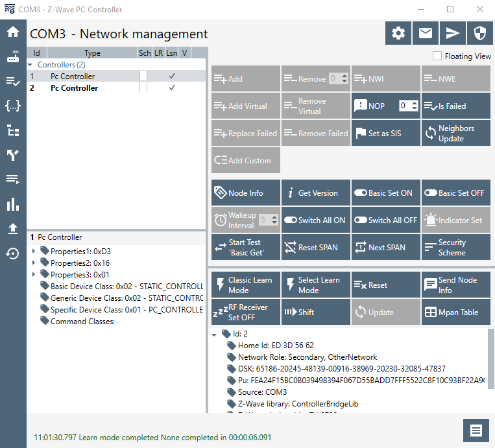Run Neighbors Update
Screen dimensions: 495x448
coord(456,133)
